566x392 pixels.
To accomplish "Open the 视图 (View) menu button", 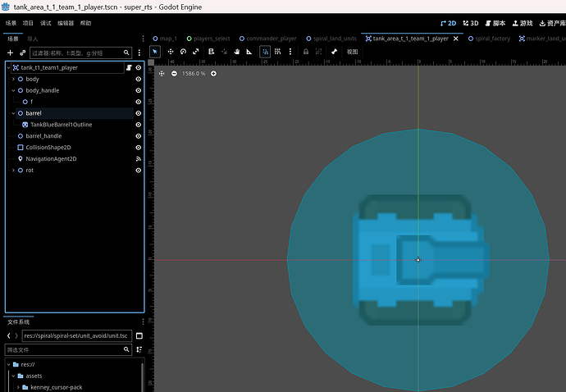I will [352, 52].
